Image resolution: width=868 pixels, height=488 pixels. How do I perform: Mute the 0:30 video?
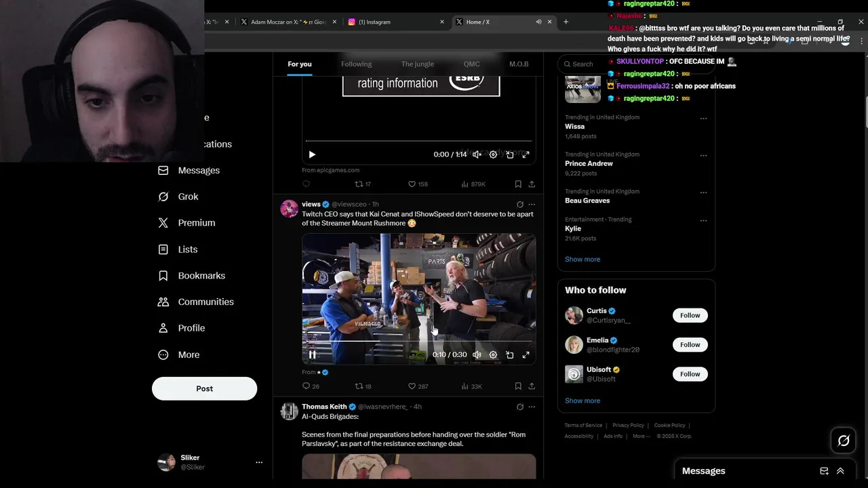point(477,354)
